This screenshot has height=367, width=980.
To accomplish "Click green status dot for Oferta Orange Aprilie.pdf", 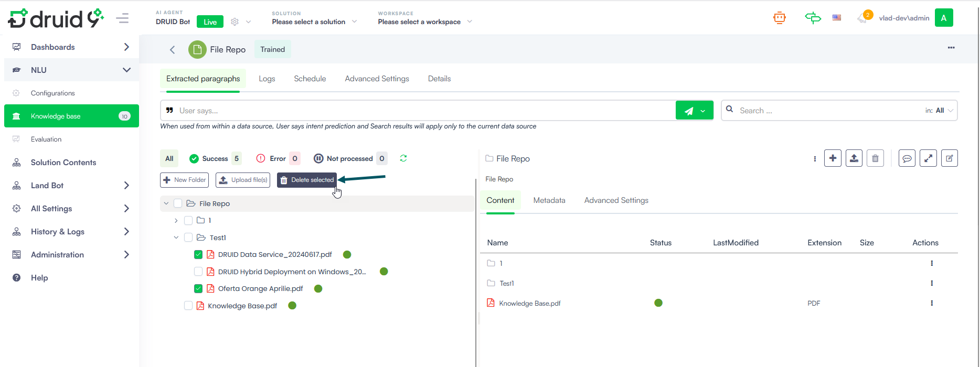I will pyautogui.click(x=318, y=289).
